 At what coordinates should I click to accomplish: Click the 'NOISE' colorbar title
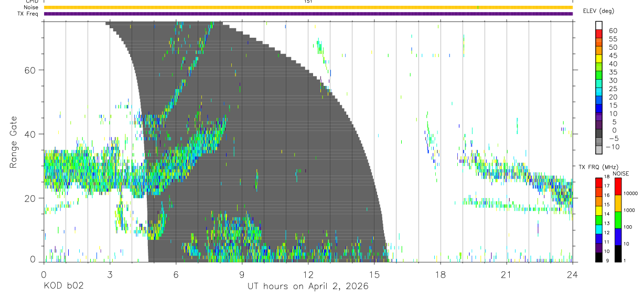(621, 174)
